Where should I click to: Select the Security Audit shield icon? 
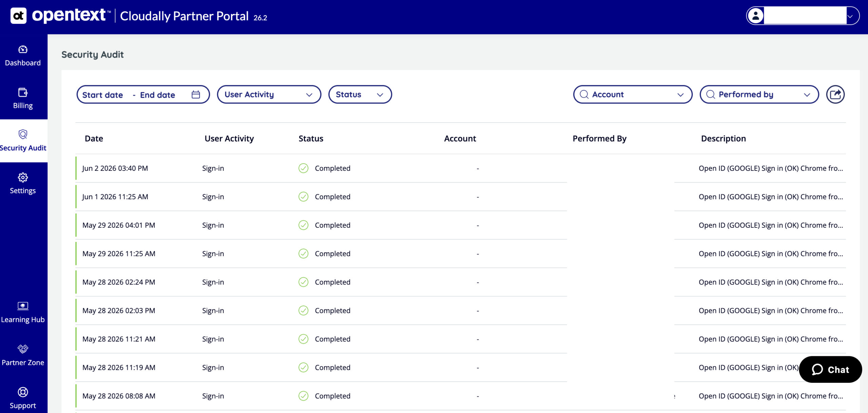point(23,134)
